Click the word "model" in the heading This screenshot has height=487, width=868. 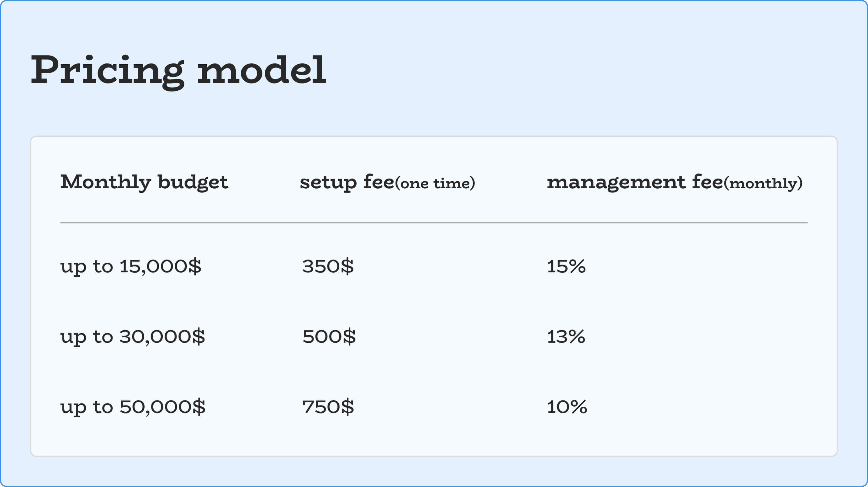tap(262, 71)
